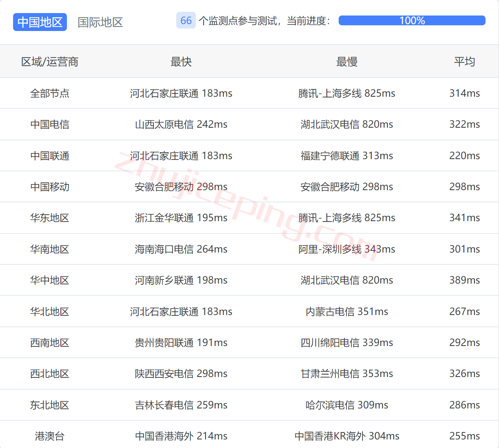Switch to the 中国地区 tab
This screenshot has height=448, width=499.
click(40, 22)
